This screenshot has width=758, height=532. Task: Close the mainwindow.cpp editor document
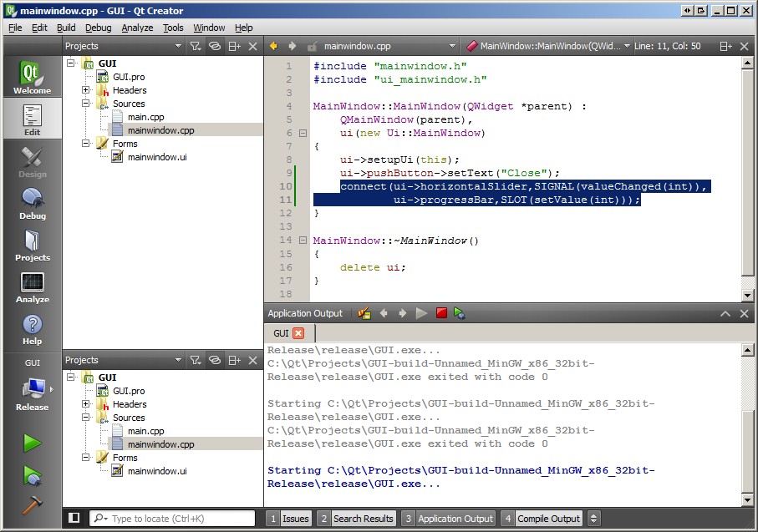click(x=745, y=46)
